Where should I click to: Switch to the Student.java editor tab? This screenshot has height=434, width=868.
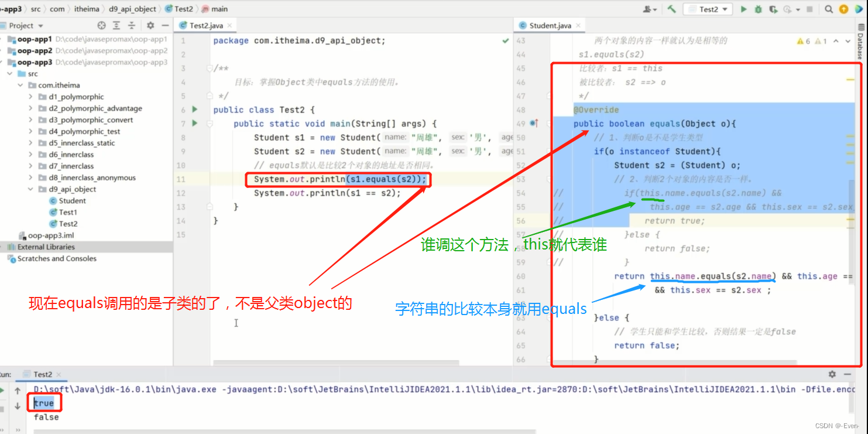click(550, 25)
